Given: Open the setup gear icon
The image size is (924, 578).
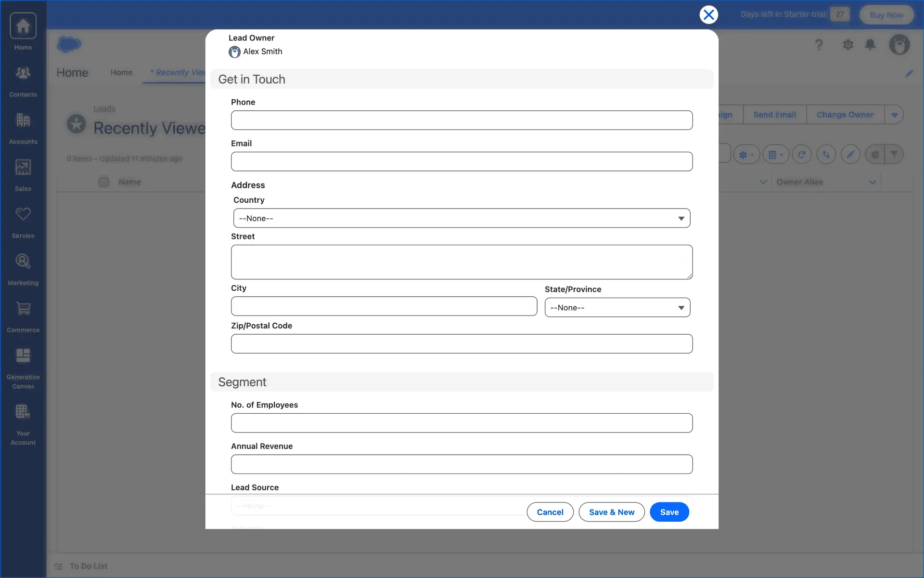Looking at the screenshot, I should coord(848,45).
